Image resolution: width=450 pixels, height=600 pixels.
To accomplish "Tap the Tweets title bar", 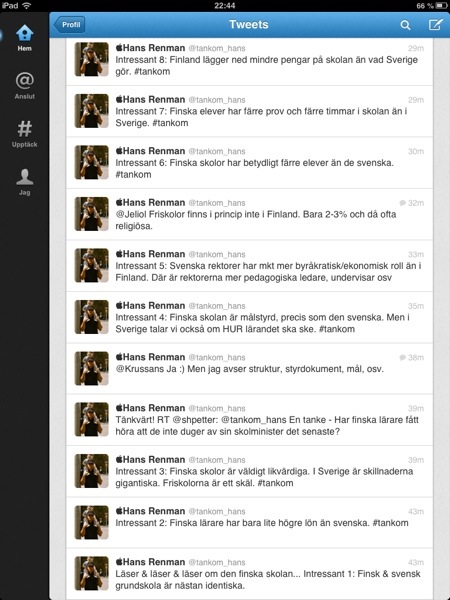I will [249, 24].
